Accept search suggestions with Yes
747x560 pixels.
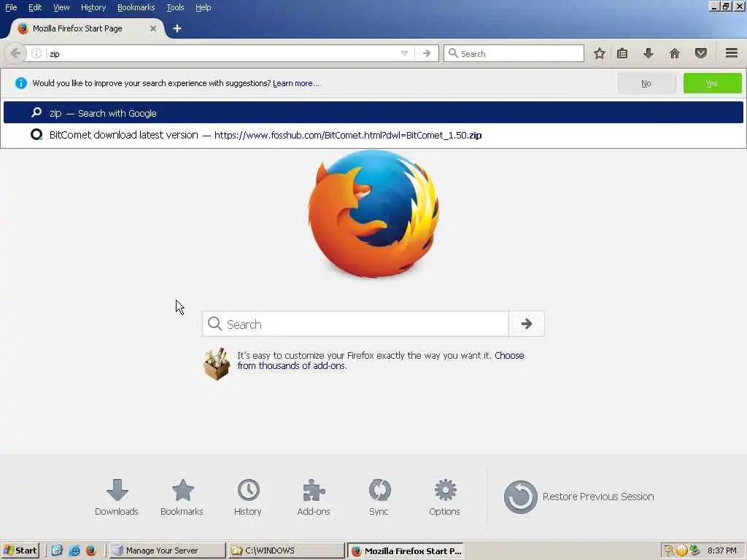712,83
